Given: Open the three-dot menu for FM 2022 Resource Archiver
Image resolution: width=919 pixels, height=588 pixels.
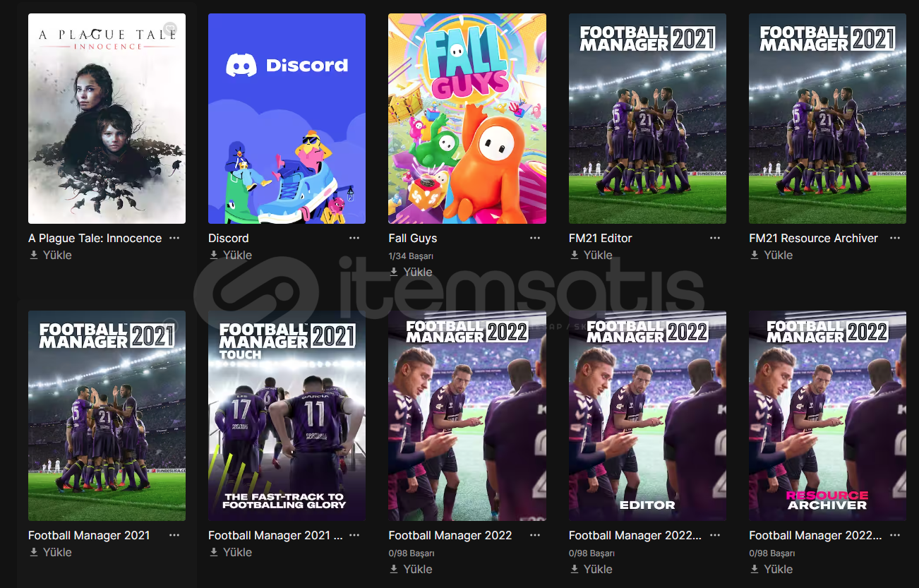Looking at the screenshot, I should [x=895, y=536].
